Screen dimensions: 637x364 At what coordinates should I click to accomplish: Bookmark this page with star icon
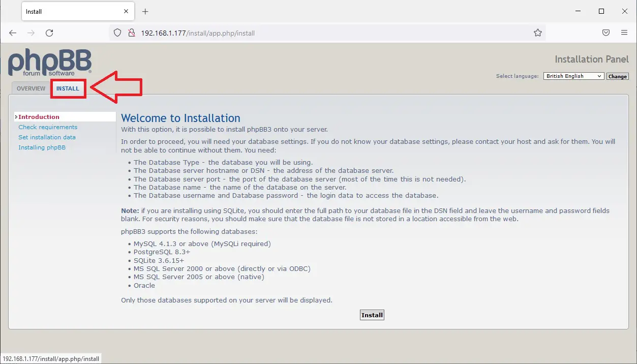coord(537,33)
